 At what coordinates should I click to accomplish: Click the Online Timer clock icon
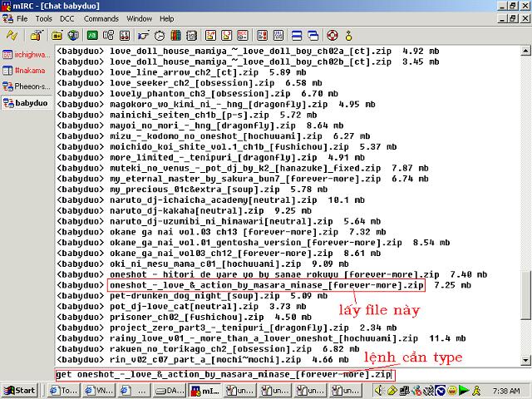160,35
